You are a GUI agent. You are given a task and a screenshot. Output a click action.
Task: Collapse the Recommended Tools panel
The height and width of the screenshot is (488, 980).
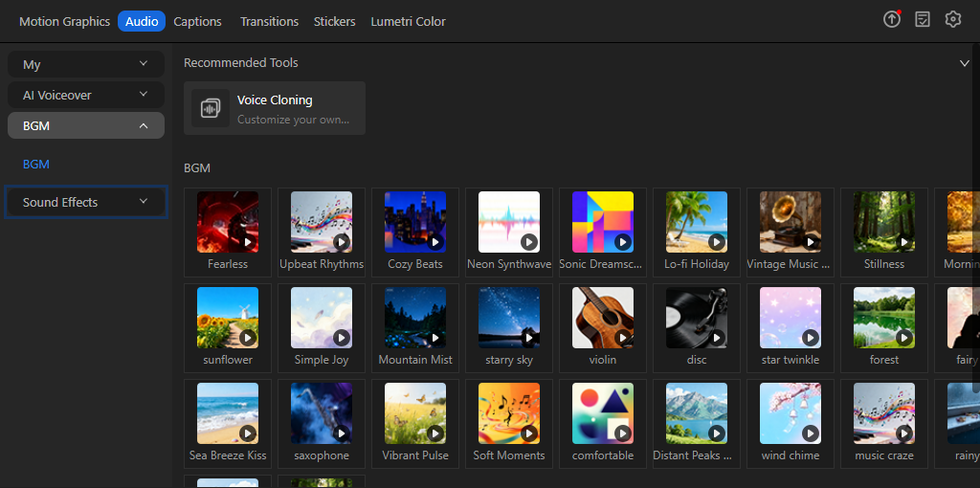click(965, 63)
